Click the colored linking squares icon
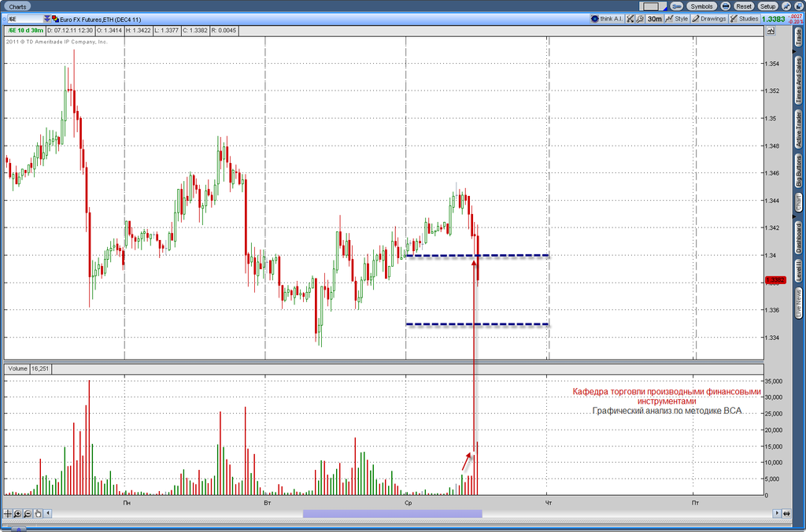 [56, 19]
